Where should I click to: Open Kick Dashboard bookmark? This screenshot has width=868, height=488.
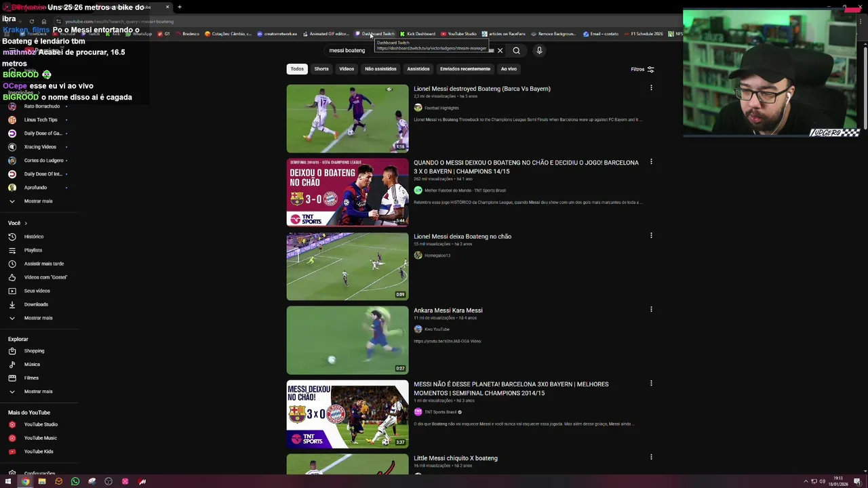click(x=418, y=34)
